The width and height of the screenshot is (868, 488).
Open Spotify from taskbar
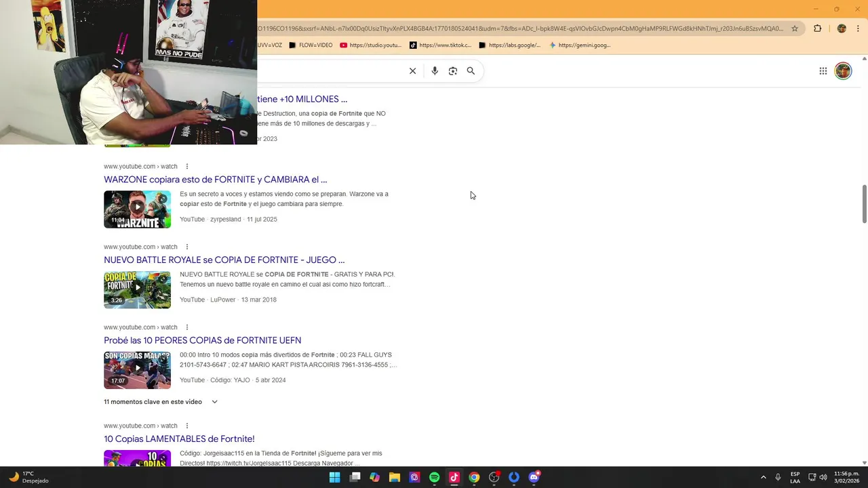[435, 477]
